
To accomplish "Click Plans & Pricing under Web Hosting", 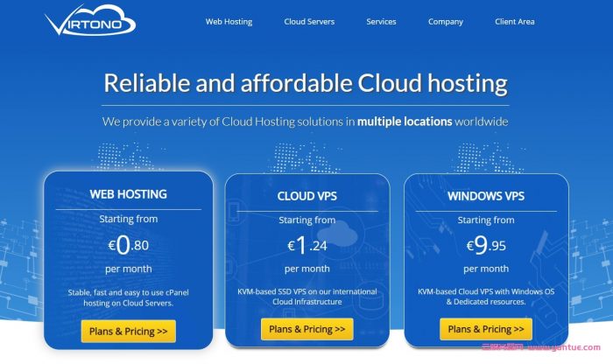I will (128, 331).
